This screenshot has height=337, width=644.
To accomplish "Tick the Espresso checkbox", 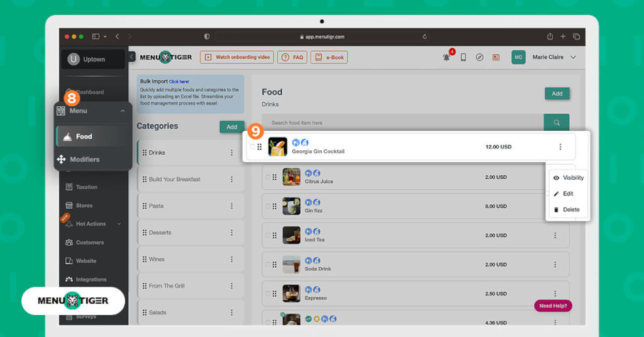I will pyautogui.click(x=268, y=294).
